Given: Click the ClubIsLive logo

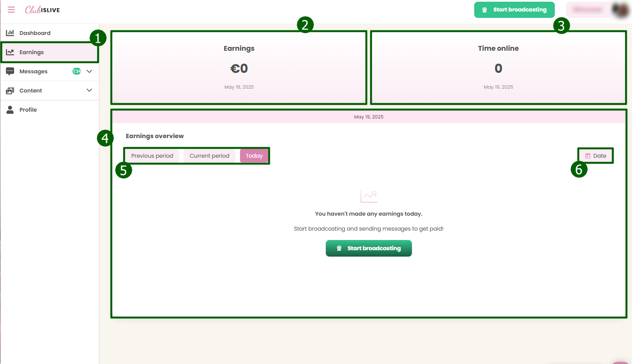Looking at the screenshot, I should pyautogui.click(x=42, y=10).
